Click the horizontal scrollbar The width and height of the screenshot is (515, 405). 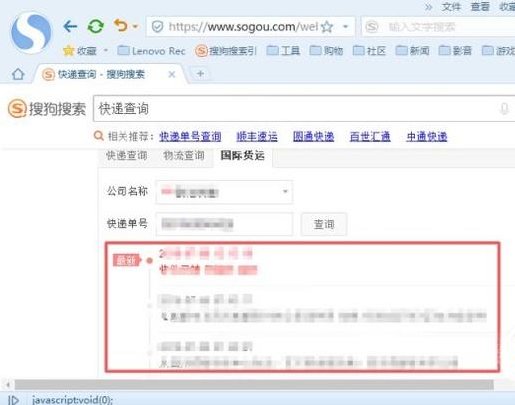point(254,385)
